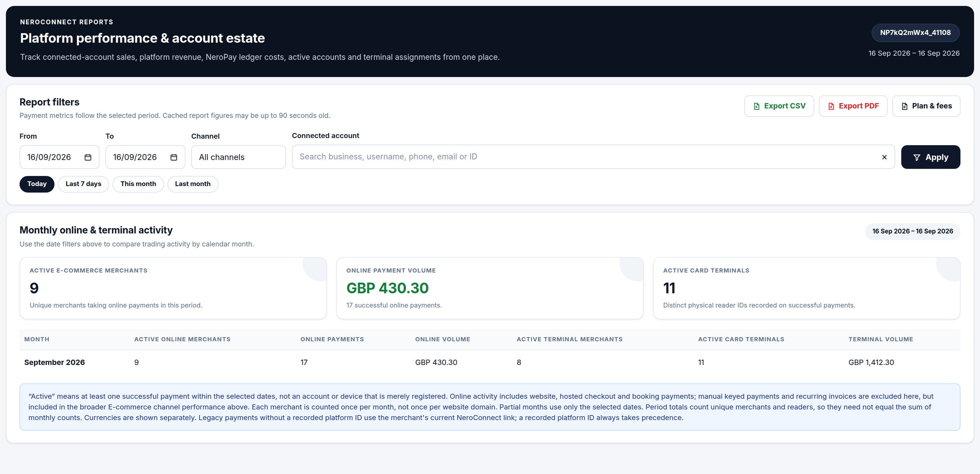Click the Online Volume column header
The image size is (980, 474).
pyautogui.click(x=442, y=339)
